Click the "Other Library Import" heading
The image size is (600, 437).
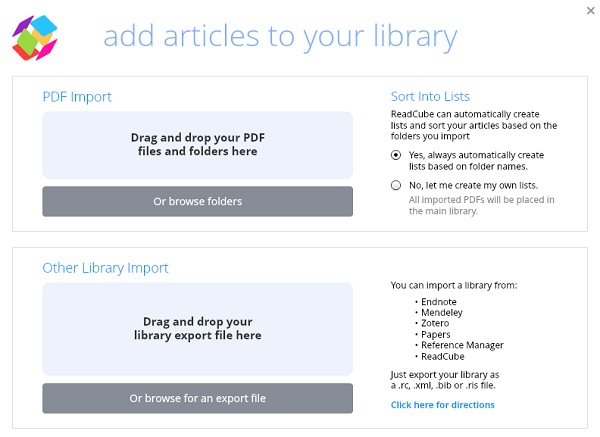pos(105,268)
